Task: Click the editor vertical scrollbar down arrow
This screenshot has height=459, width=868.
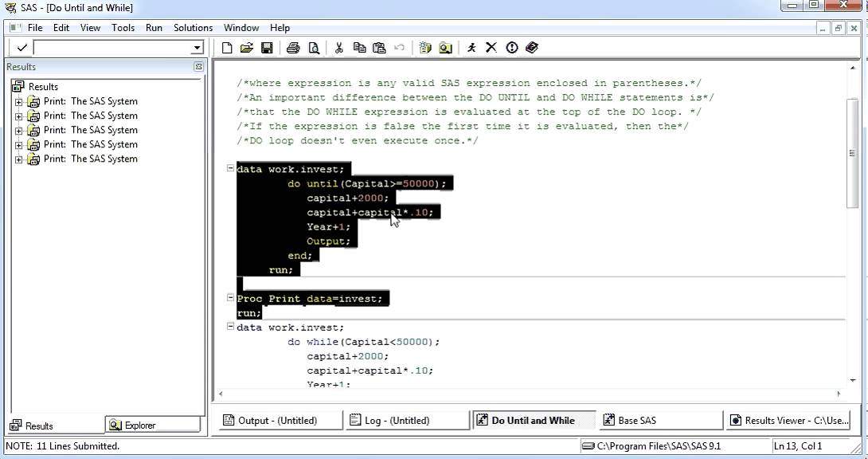Action: tap(853, 380)
